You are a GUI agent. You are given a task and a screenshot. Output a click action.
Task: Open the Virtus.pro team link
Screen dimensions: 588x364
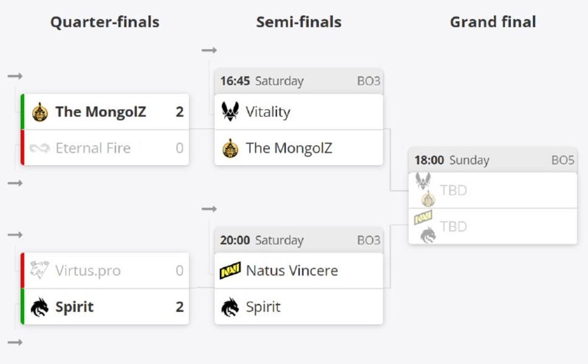coord(88,271)
